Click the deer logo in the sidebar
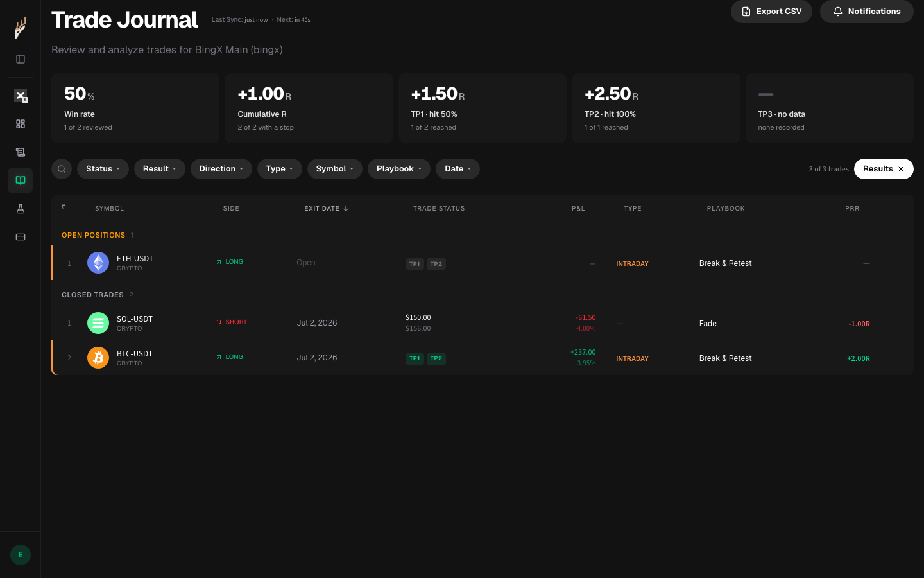 tap(21, 28)
